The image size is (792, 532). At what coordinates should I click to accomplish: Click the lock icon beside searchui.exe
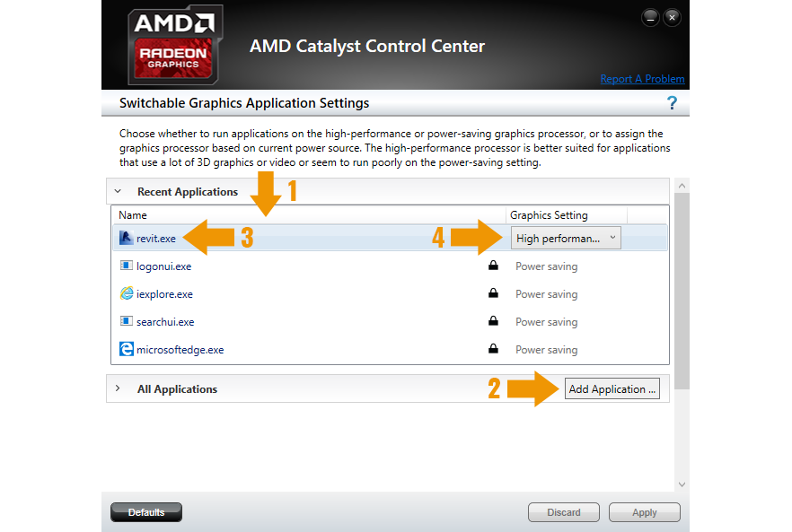(x=492, y=321)
